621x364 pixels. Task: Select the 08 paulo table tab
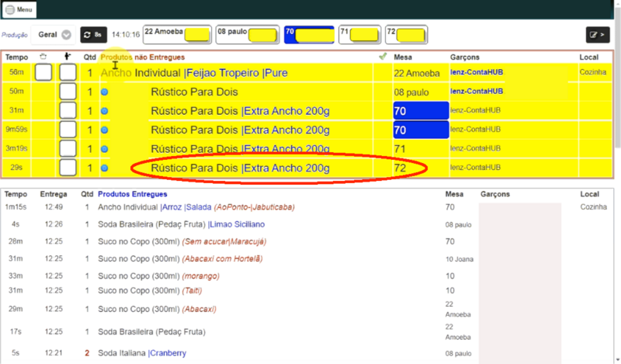tap(248, 35)
